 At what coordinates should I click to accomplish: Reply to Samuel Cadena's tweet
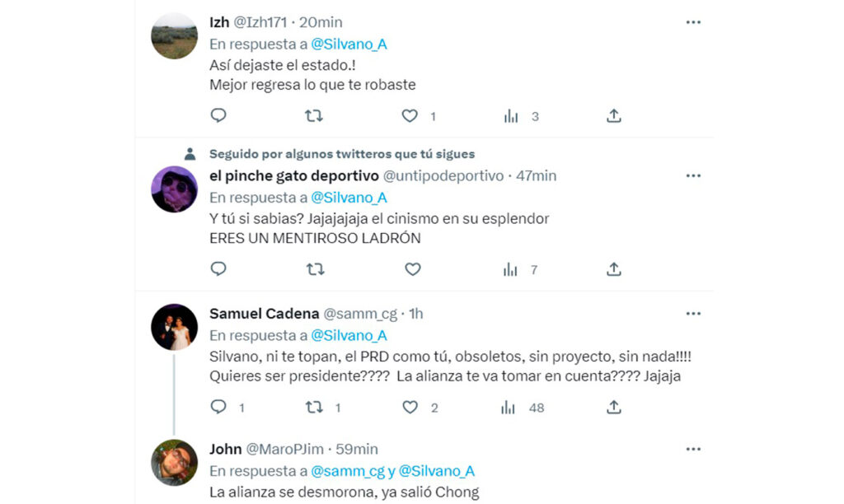click(x=218, y=407)
